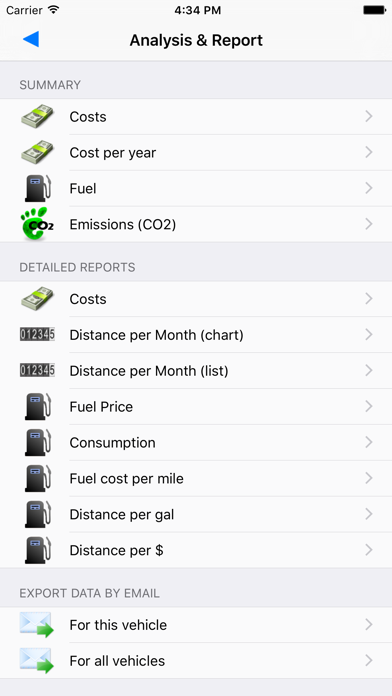Click summary Fuel pump icon
Viewport: 392px width, 696px height.
(x=37, y=188)
